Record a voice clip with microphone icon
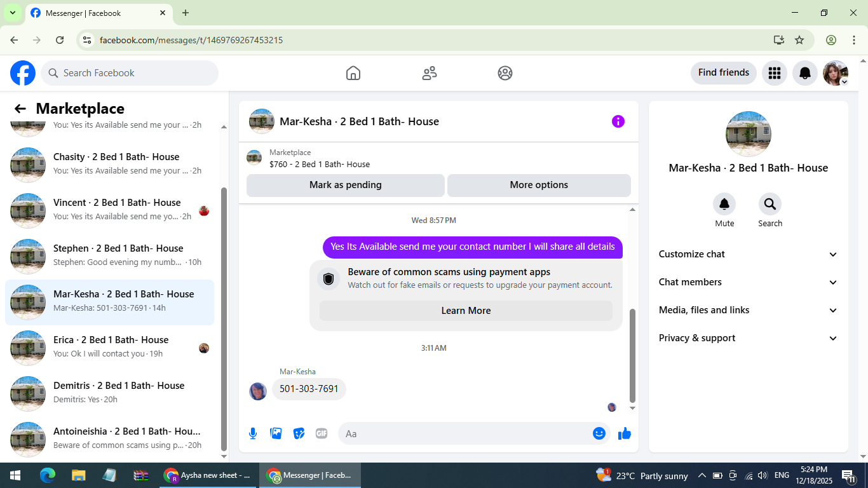 253,433
